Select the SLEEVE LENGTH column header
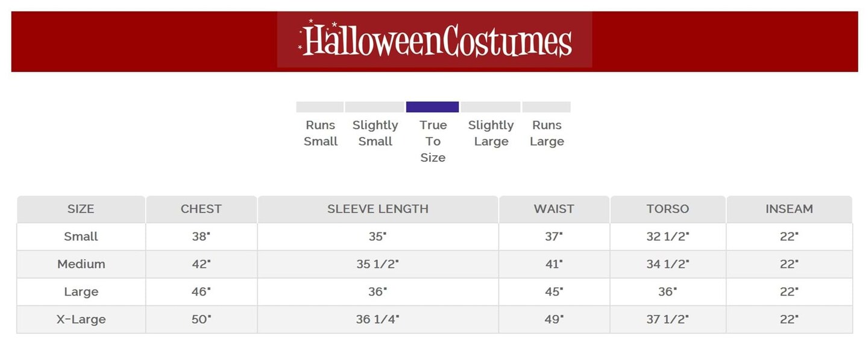This screenshot has height=350, width=868. [x=378, y=209]
